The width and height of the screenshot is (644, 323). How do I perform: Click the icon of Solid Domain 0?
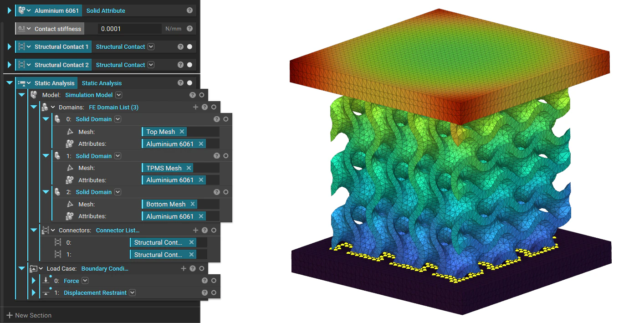click(57, 119)
